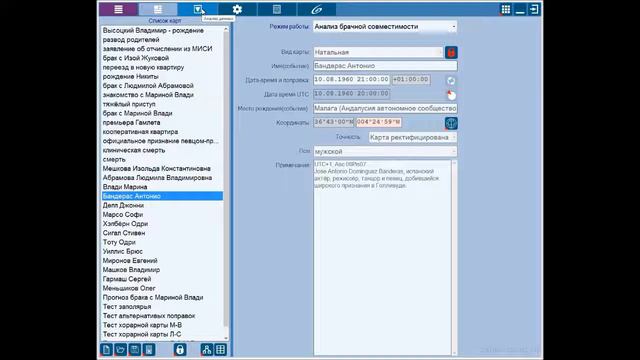Click the grid apps icon at top right
640x360 pixels.
(506, 9)
